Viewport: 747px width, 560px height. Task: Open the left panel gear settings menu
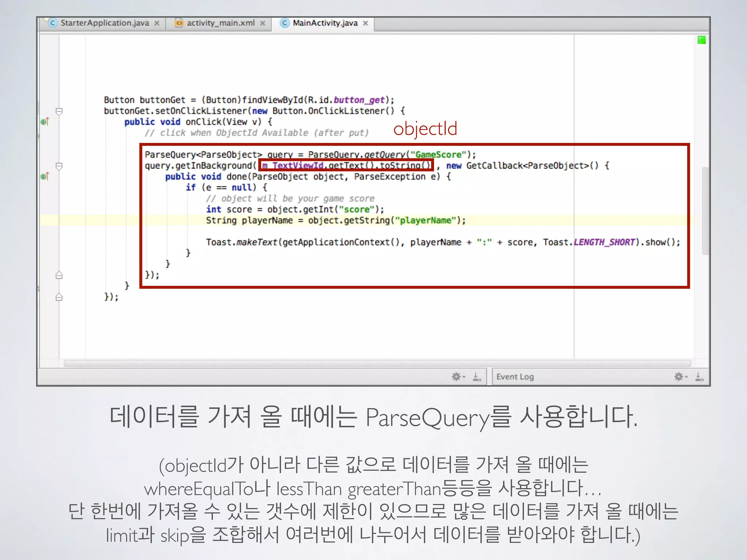(458, 377)
